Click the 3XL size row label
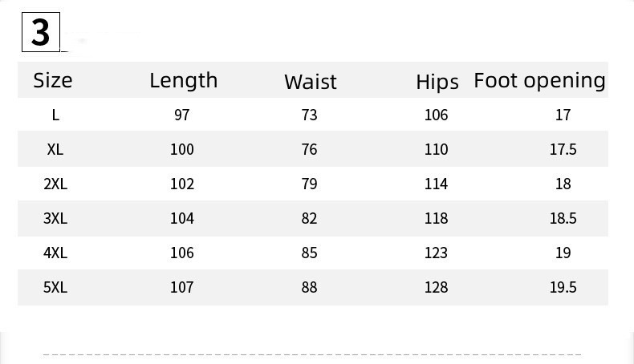The image size is (634, 364). tap(55, 218)
